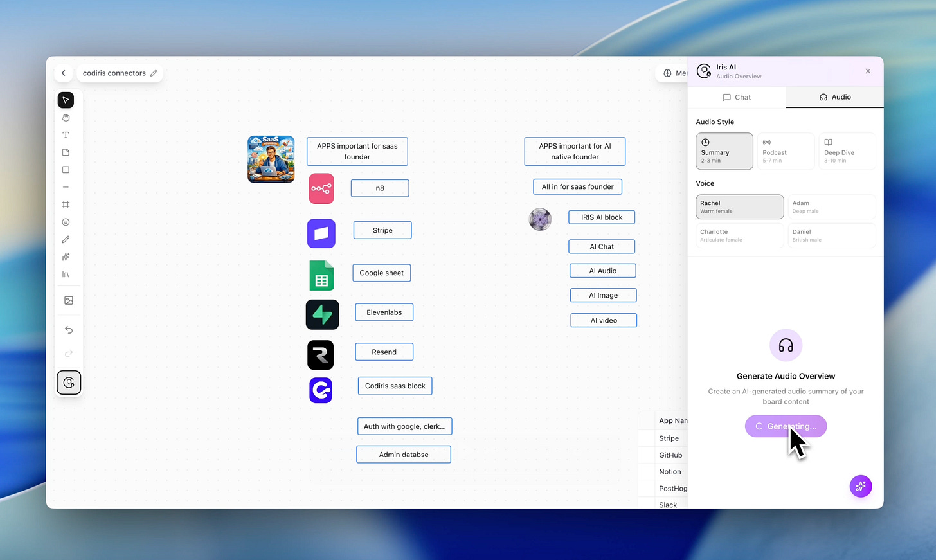Click the undo arrow
936x560 pixels.
69,330
